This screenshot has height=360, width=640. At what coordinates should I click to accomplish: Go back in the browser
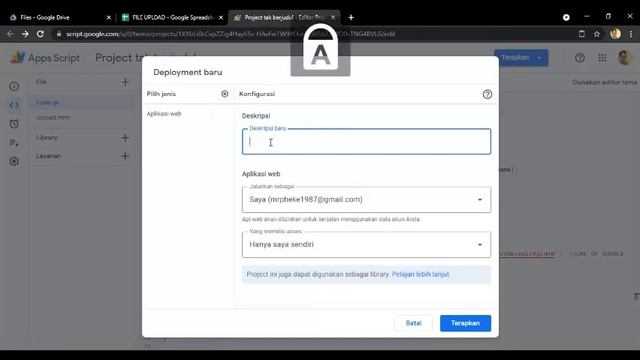click(10, 34)
